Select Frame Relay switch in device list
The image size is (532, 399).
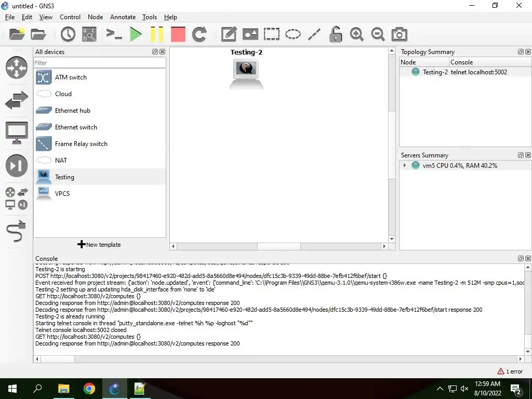click(100, 144)
